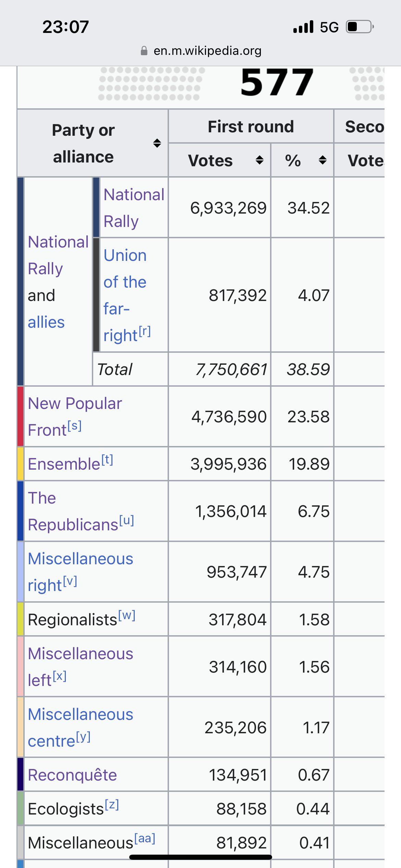
Task: Open Miscellaneous right link
Action: tap(80, 572)
